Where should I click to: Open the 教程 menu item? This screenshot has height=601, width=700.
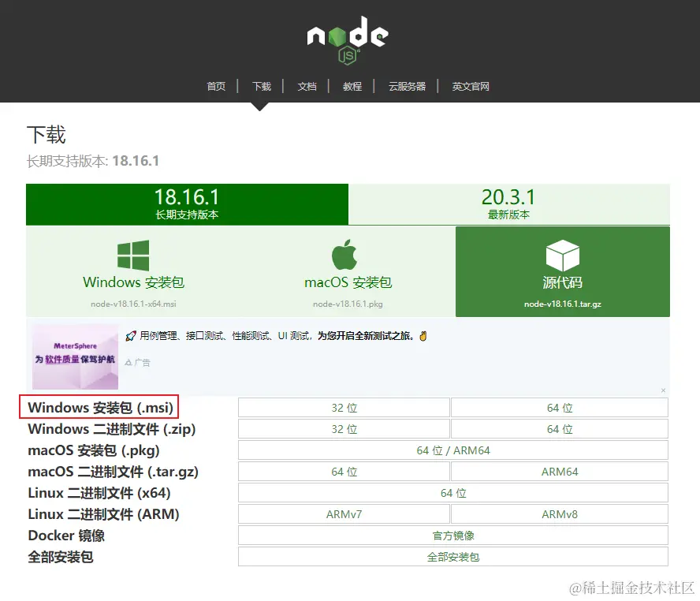[x=352, y=87]
